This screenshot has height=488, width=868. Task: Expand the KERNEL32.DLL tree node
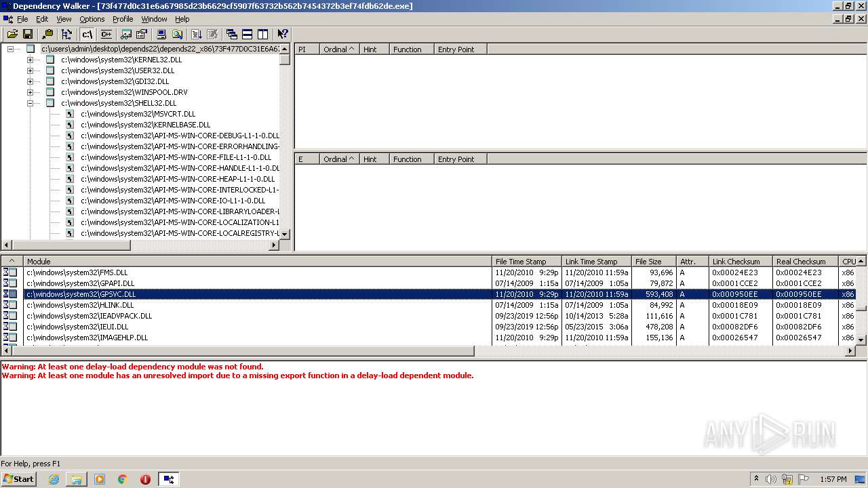pyautogui.click(x=30, y=60)
